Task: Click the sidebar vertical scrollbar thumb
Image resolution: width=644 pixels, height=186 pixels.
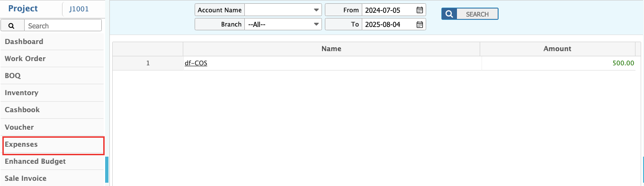Action: pos(107,170)
